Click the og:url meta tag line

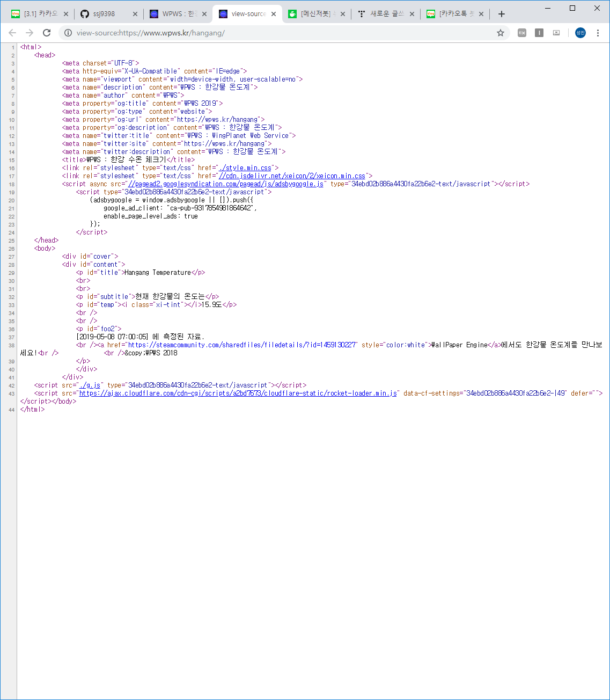coord(164,120)
